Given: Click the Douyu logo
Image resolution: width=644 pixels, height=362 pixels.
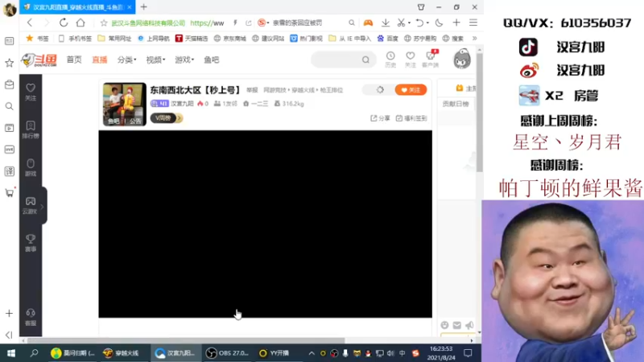Looking at the screenshot, I should [39, 60].
